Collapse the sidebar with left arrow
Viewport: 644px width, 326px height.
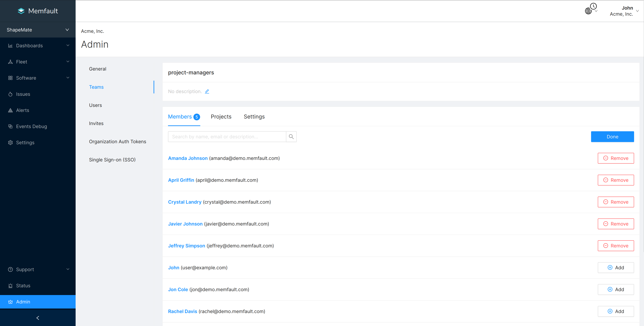click(x=38, y=318)
